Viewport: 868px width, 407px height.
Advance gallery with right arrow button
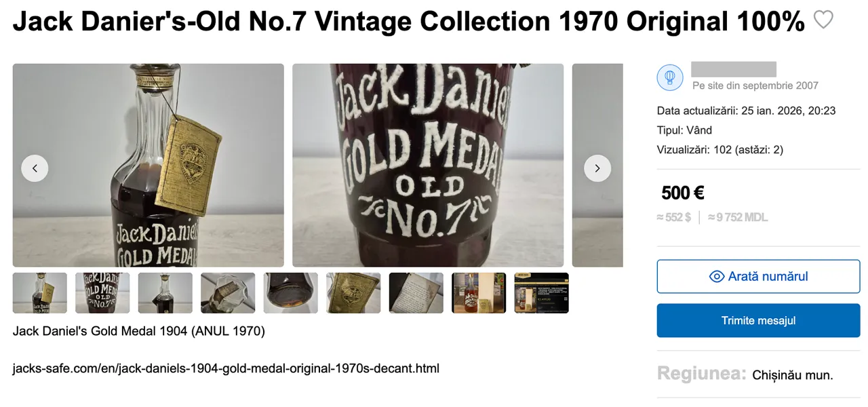point(597,168)
